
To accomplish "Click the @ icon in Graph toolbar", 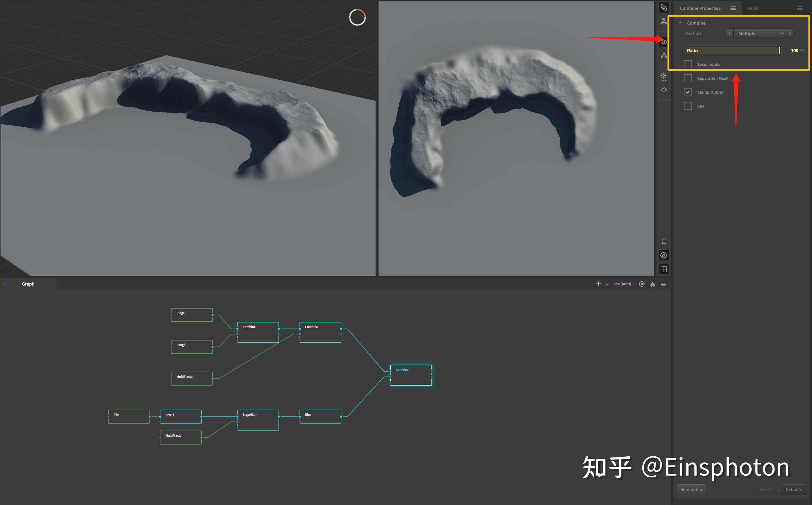I will 641,284.
